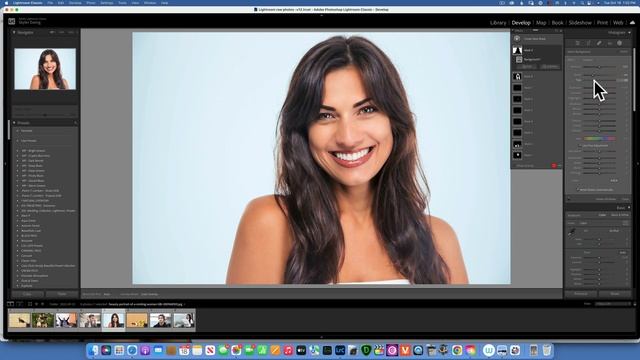The image size is (640, 360).
Task: Set the treatment to Black & White
Action: point(620,215)
